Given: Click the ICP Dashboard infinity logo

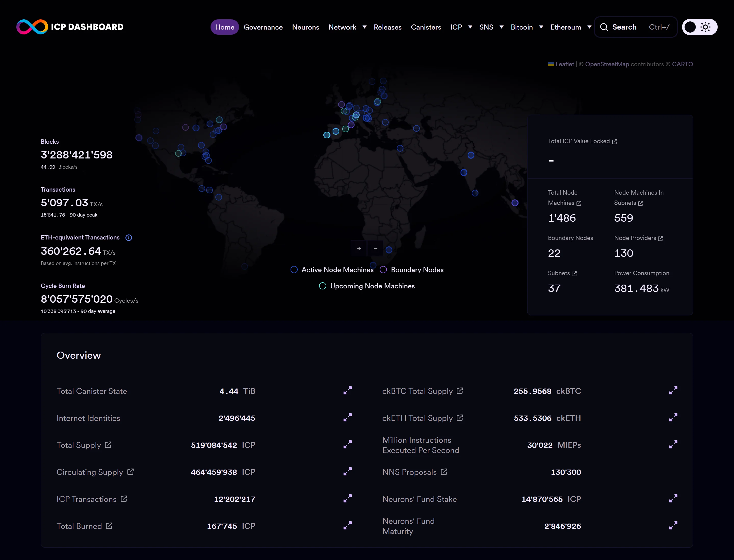Looking at the screenshot, I should tap(32, 27).
